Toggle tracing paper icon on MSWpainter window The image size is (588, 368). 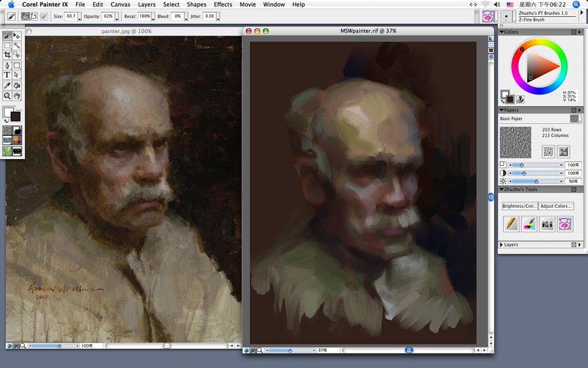pyautogui.click(x=491, y=39)
